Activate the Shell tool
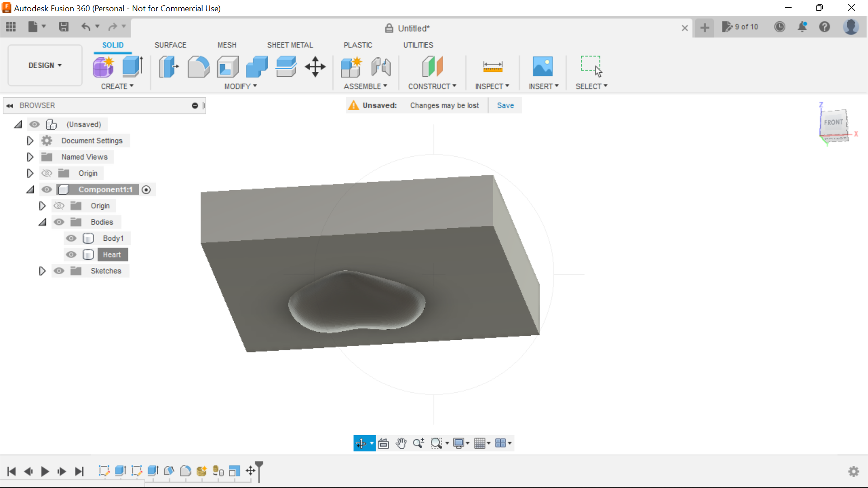This screenshot has height=488, width=868. (227, 66)
